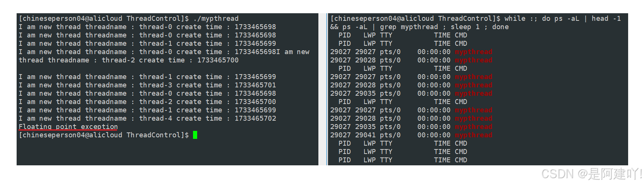Screen dimensions: 644x185
Task: Click the bottom PID LWP TTY header row
Action: click(x=403, y=160)
